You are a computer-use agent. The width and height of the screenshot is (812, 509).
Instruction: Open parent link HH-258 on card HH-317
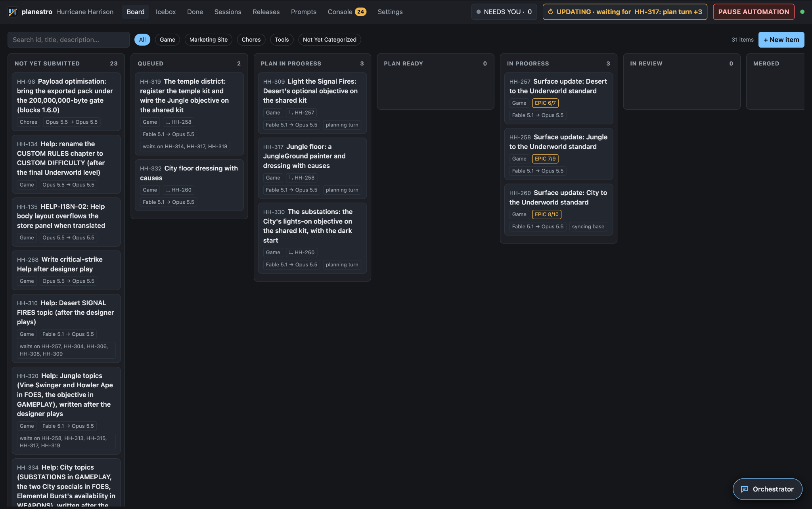tap(301, 178)
